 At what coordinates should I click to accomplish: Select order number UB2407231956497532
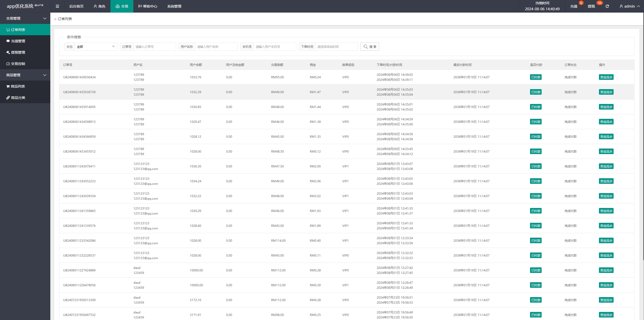click(79, 315)
